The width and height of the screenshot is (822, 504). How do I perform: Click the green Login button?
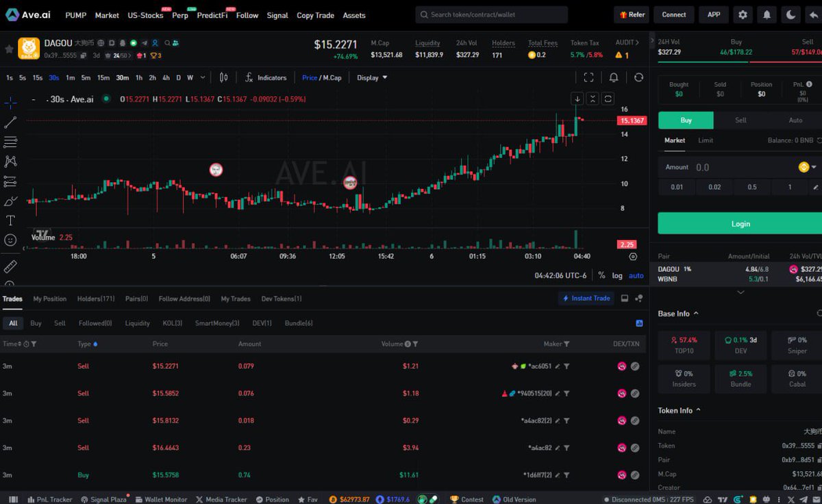click(x=740, y=223)
